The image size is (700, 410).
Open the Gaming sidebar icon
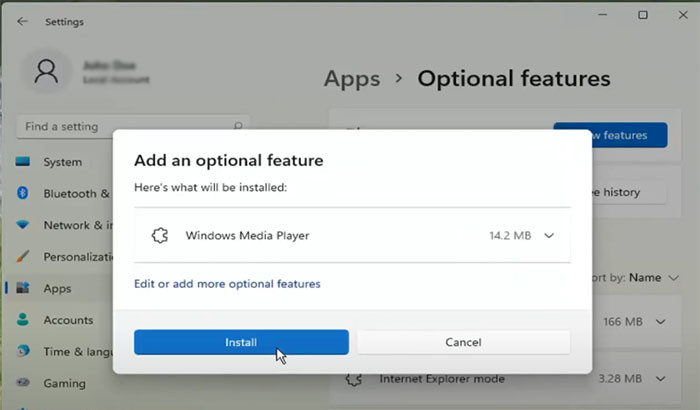pyautogui.click(x=22, y=383)
